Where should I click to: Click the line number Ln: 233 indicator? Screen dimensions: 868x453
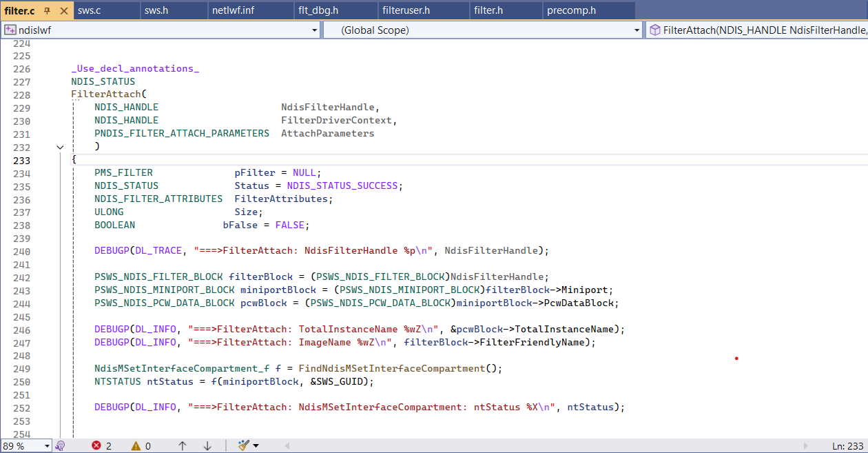[x=847, y=446]
